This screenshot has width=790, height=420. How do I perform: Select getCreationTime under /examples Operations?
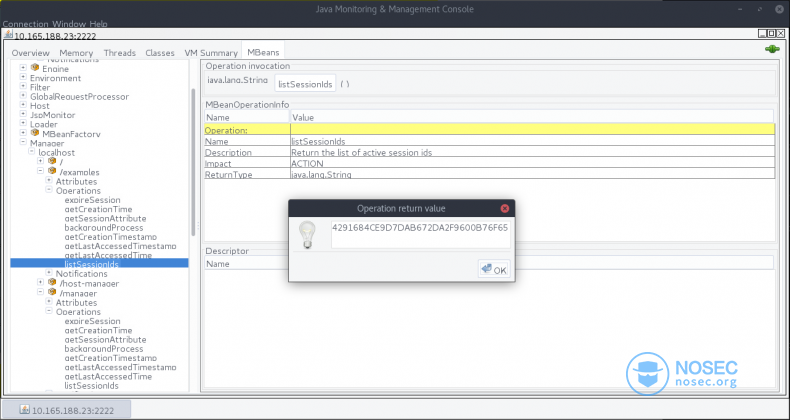click(x=98, y=209)
